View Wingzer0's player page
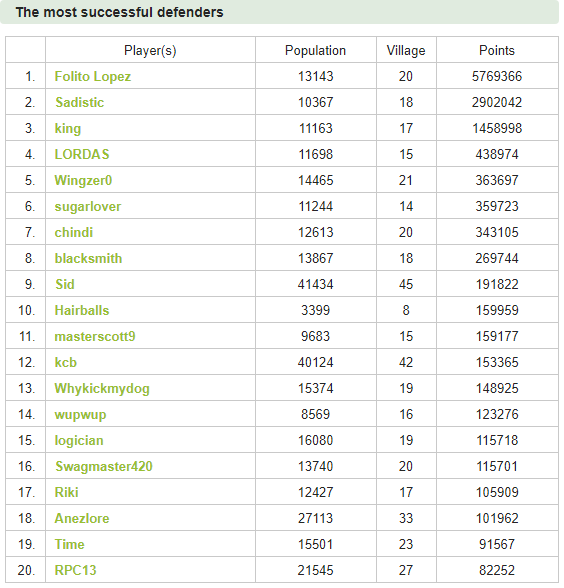564x588 pixels. (x=83, y=180)
